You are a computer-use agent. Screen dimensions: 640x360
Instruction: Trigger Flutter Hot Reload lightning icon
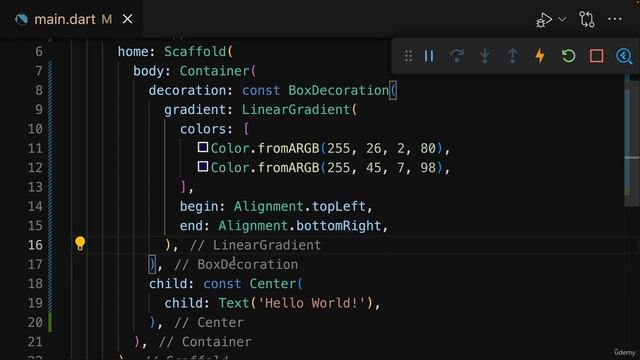[x=540, y=56]
